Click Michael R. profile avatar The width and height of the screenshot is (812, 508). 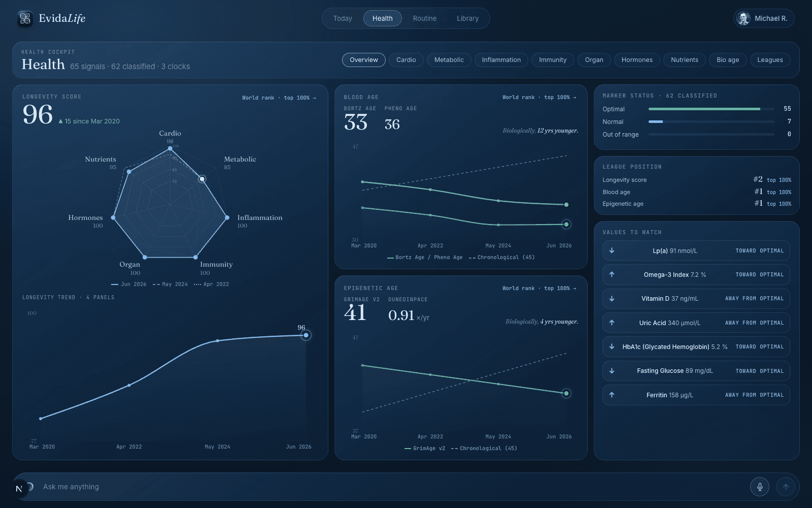click(743, 18)
